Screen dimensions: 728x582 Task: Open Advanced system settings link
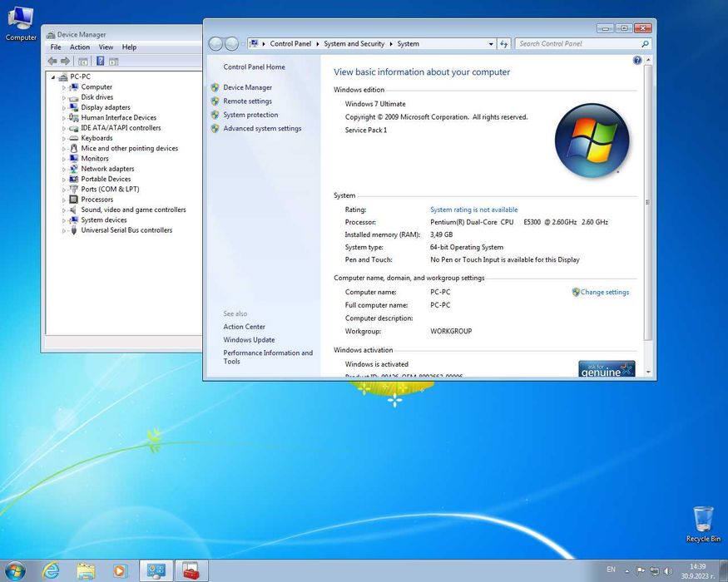pyautogui.click(x=262, y=129)
